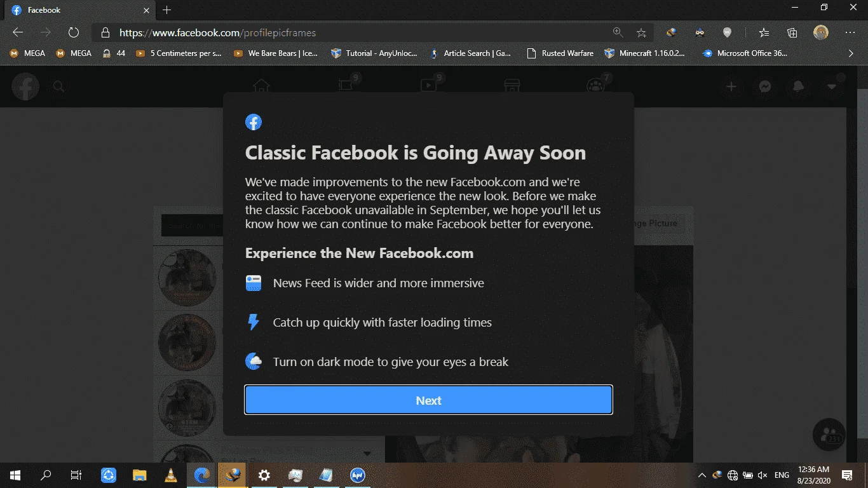The image size is (868, 488).
Task: Open Task View on taskbar
Action: pos(76,475)
